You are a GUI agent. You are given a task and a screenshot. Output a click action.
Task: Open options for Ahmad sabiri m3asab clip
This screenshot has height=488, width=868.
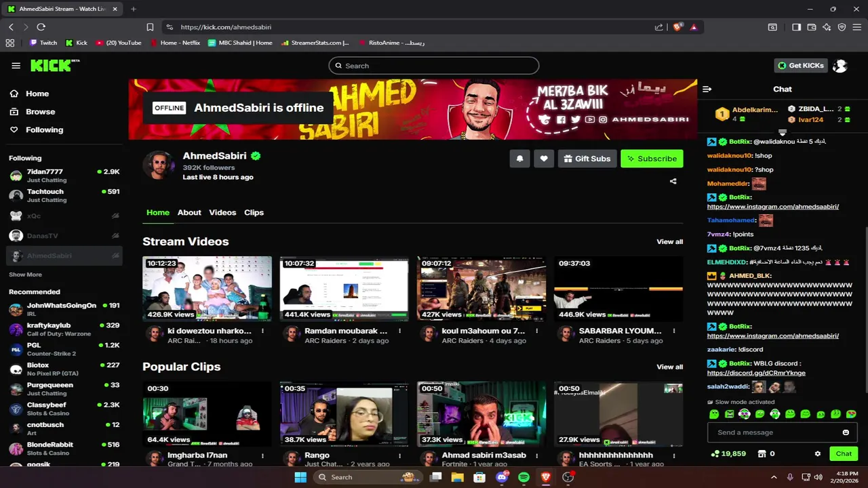(536, 455)
